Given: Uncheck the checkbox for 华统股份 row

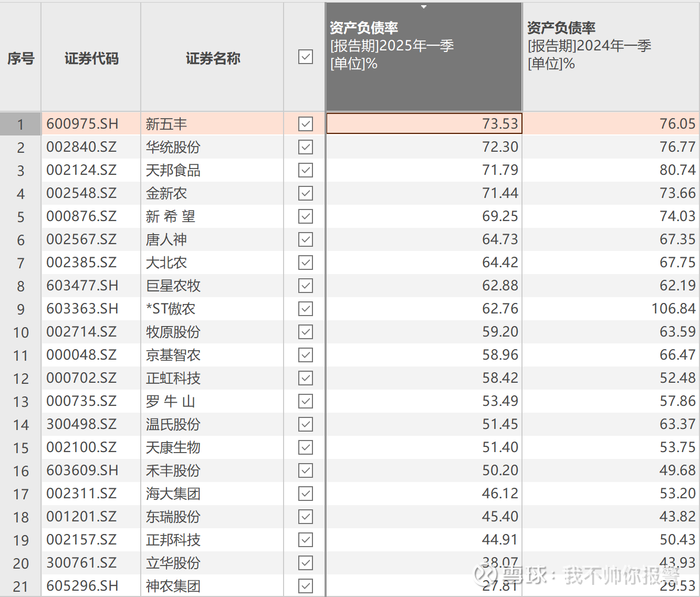Looking at the screenshot, I should point(305,147).
